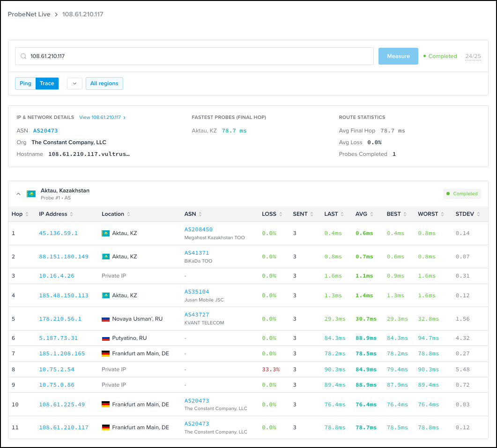The image size is (497, 448).
Task: Open the View 108.61.210.117 link
Action: [x=102, y=118]
